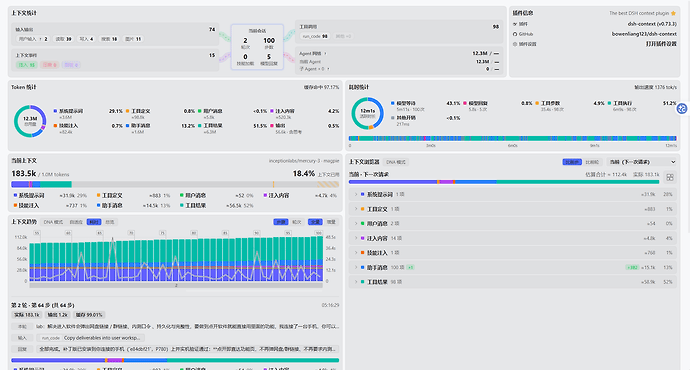690x370 pixels.
Task: Click the step 55 marker on trend chart
Action: 37,233
